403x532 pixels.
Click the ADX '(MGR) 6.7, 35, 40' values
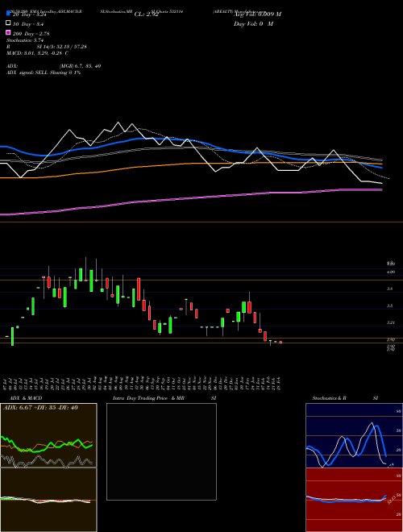pyautogui.click(x=80, y=66)
